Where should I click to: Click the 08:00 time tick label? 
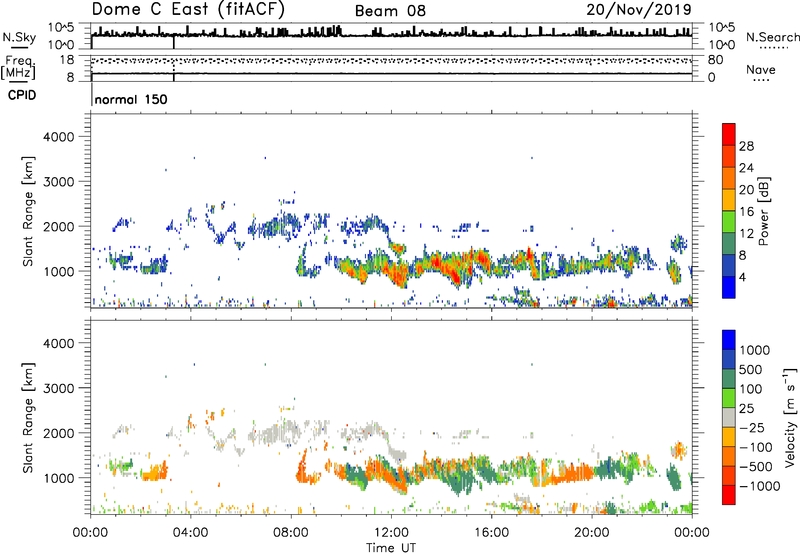290,533
